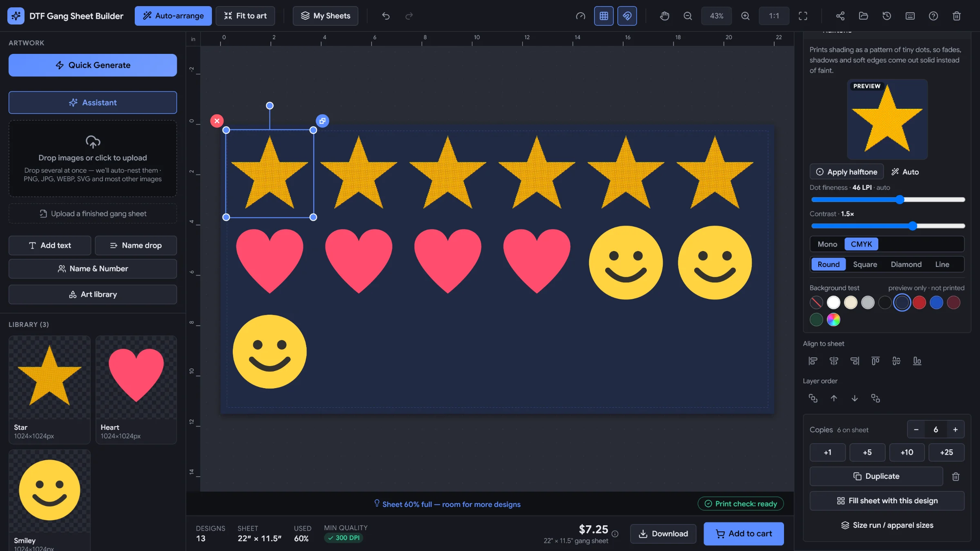The height and width of the screenshot is (551, 980).
Task: Click the Dot fineness slider
Action: [x=887, y=200]
